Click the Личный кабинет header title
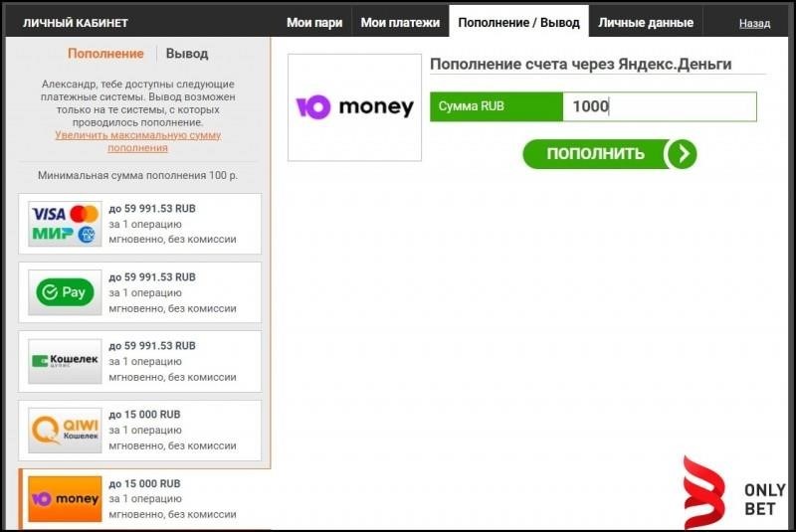Image resolution: width=796 pixels, height=532 pixels. click(x=76, y=23)
